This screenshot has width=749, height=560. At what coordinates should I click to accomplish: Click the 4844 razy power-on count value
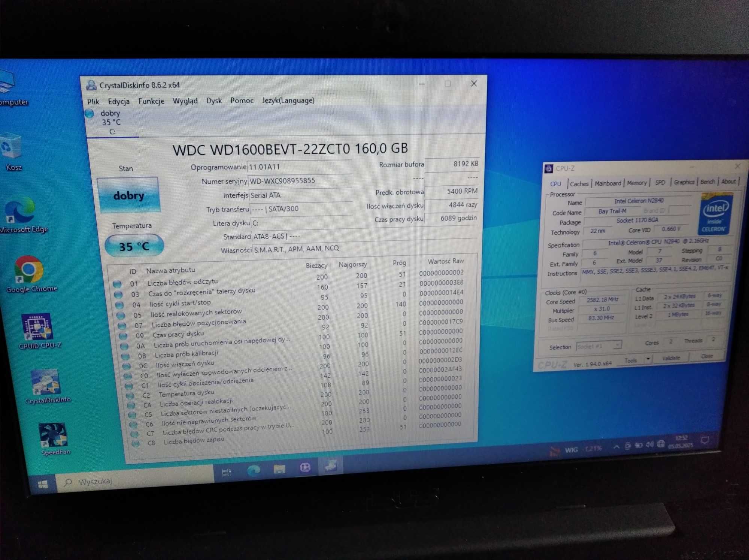tap(452, 205)
